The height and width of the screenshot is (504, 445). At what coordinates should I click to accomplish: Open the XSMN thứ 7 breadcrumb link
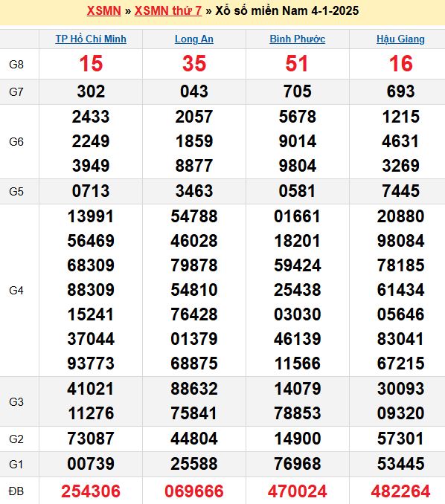[x=168, y=10]
